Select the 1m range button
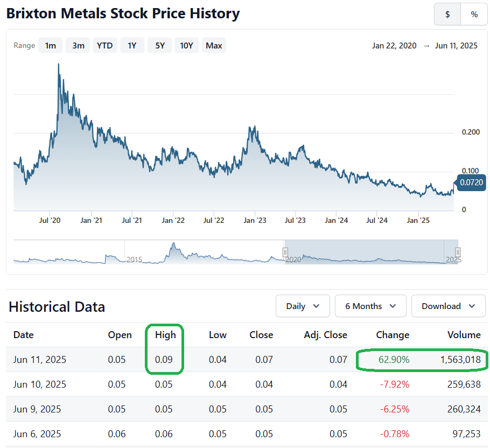Viewport: 490px width, 448px height. (x=50, y=46)
